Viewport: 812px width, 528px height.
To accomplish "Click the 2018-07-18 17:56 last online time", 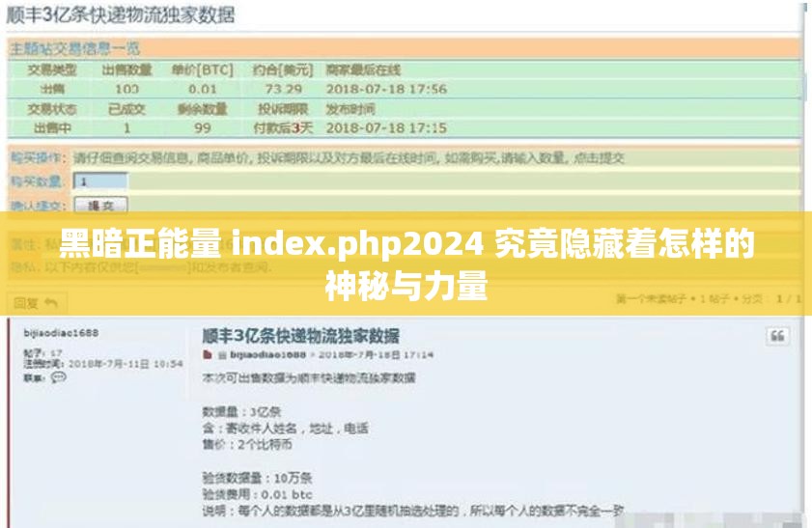I will pos(386,89).
